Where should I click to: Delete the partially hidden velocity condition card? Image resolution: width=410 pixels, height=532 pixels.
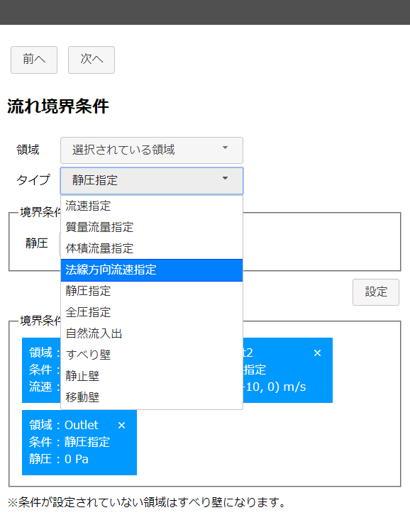pyautogui.click(x=317, y=353)
